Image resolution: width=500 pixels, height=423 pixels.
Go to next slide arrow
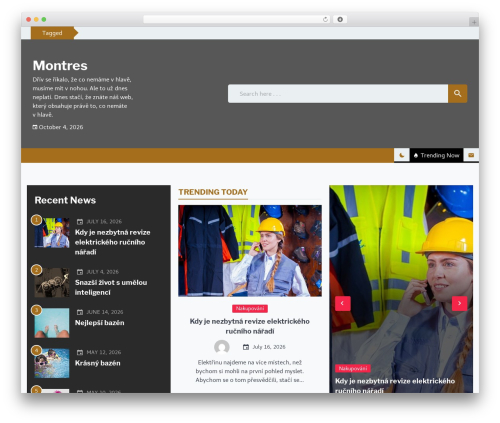click(459, 303)
